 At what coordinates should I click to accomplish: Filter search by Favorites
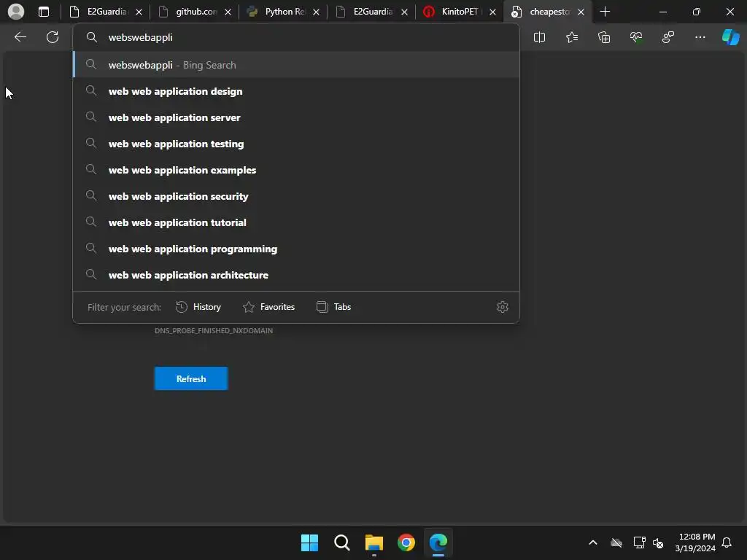(268, 307)
